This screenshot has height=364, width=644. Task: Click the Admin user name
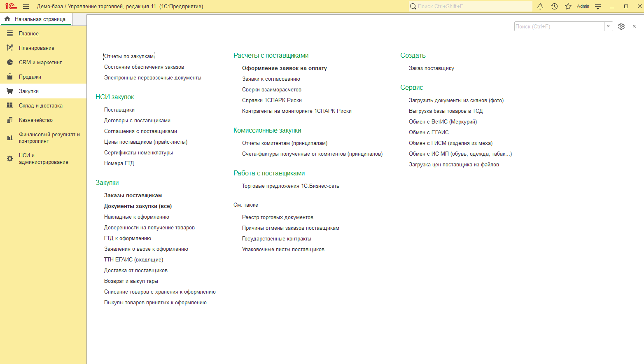[x=583, y=6]
